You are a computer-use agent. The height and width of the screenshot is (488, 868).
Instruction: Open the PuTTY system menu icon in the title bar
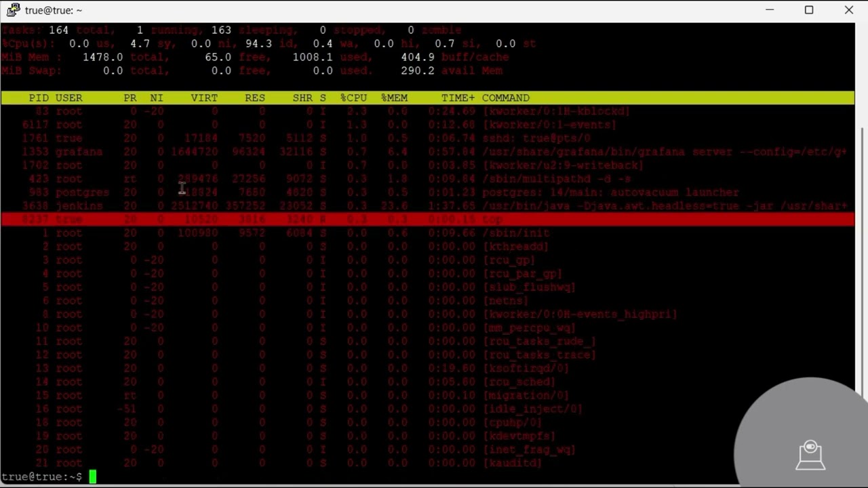coord(13,10)
